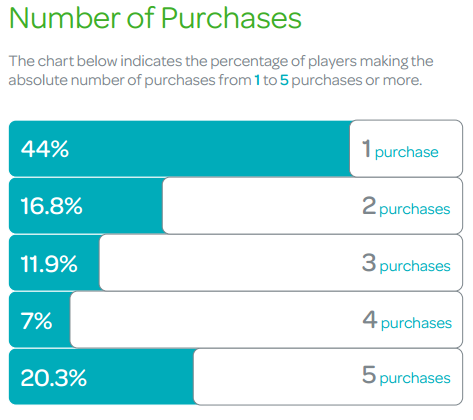The height and width of the screenshot is (420, 473).
Task: Click the 44% percentage text
Action: point(45,149)
